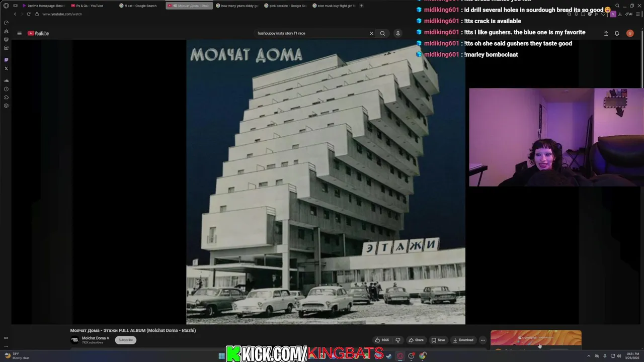Open the YouTube hamburger guide menu
This screenshot has height=362, width=644.
pyautogui.click(x=19, y=33)
